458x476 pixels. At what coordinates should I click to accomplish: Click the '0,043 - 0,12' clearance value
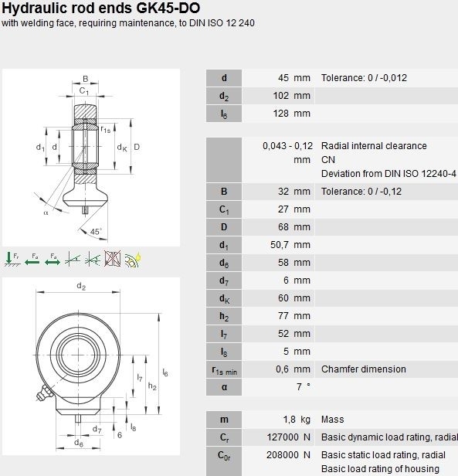[288, 146]
